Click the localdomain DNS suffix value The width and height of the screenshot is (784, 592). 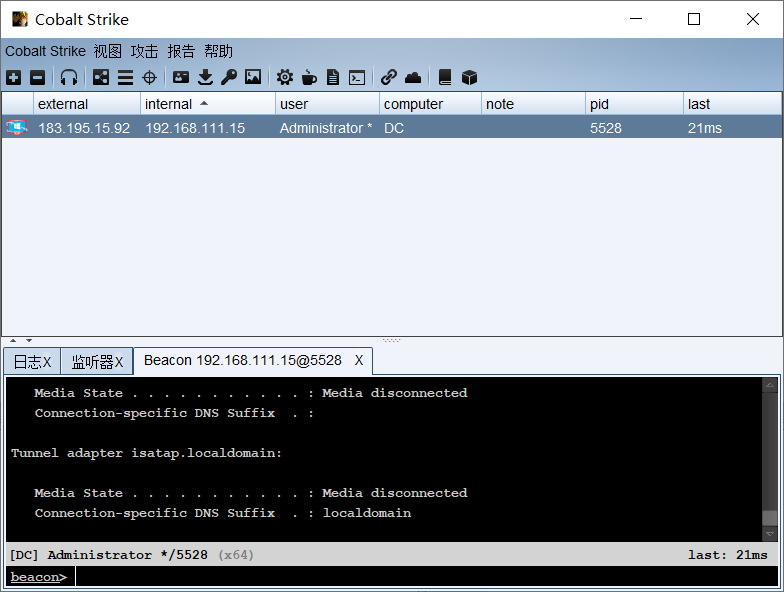367,513
